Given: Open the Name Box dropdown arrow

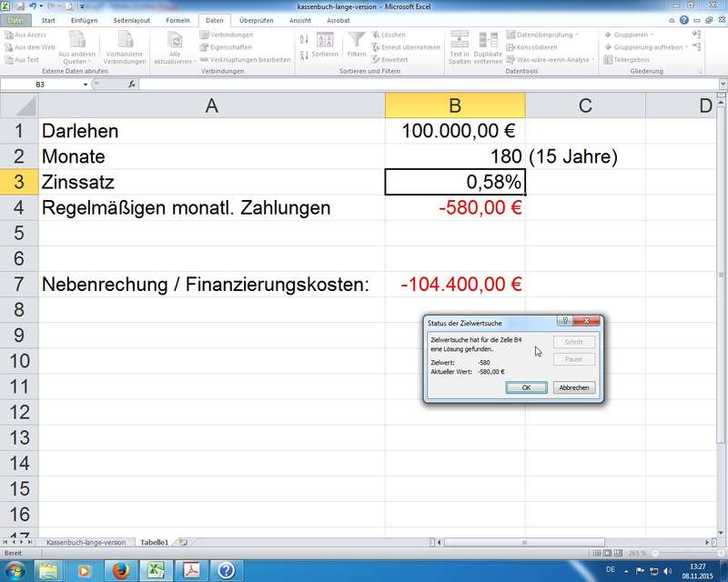Looking at the screenshot, I should click(86, 85).
